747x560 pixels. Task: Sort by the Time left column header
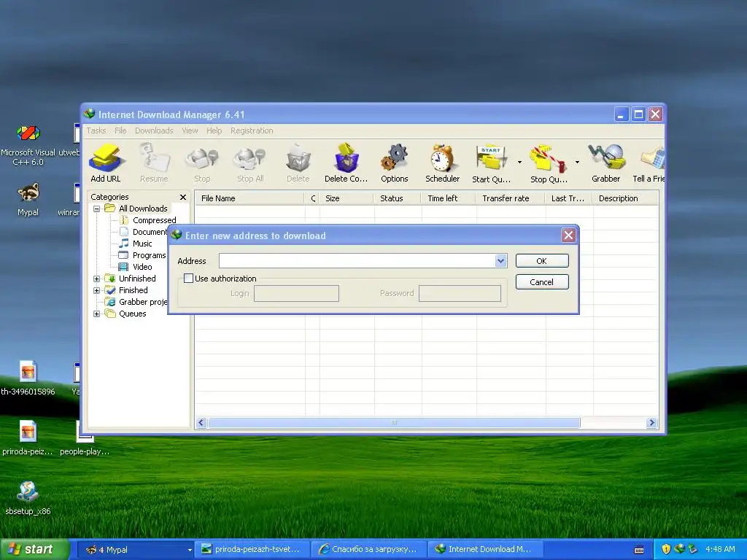449,198
